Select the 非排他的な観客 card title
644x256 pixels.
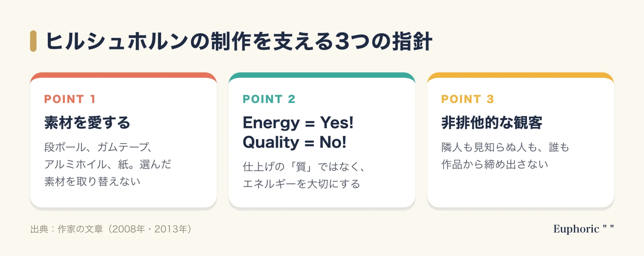click(492, 122)
